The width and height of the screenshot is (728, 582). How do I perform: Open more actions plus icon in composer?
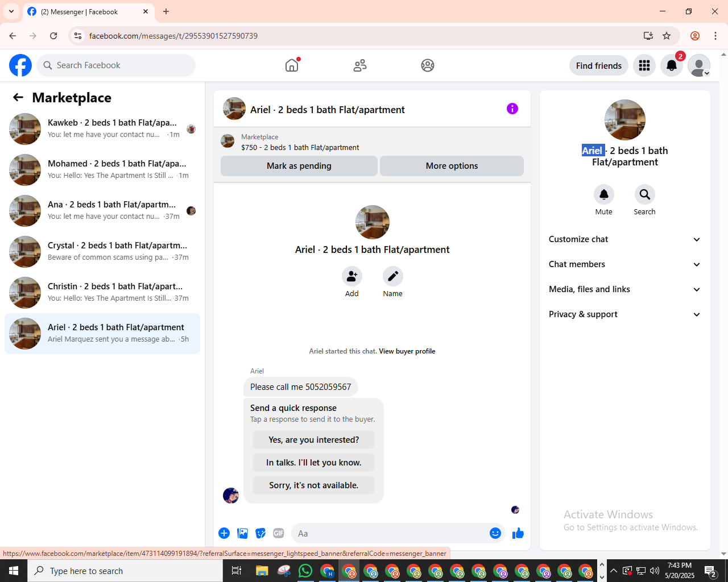click(224, 533)
